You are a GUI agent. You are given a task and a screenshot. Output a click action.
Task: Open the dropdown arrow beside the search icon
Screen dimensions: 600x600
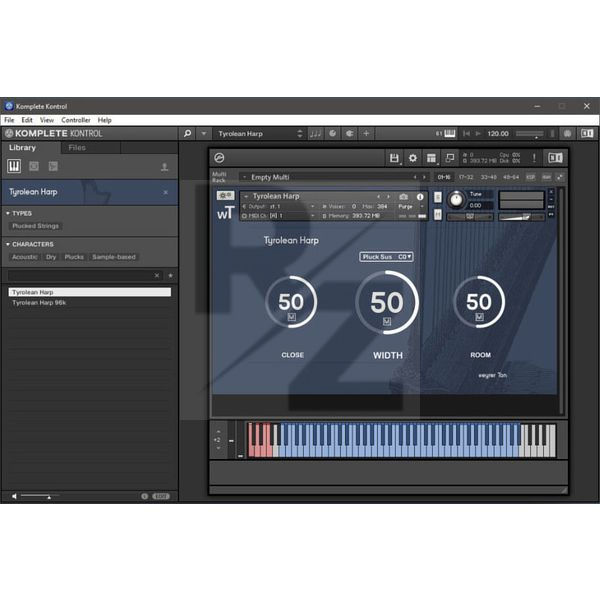pyautogui.click(x=204, y=134)
